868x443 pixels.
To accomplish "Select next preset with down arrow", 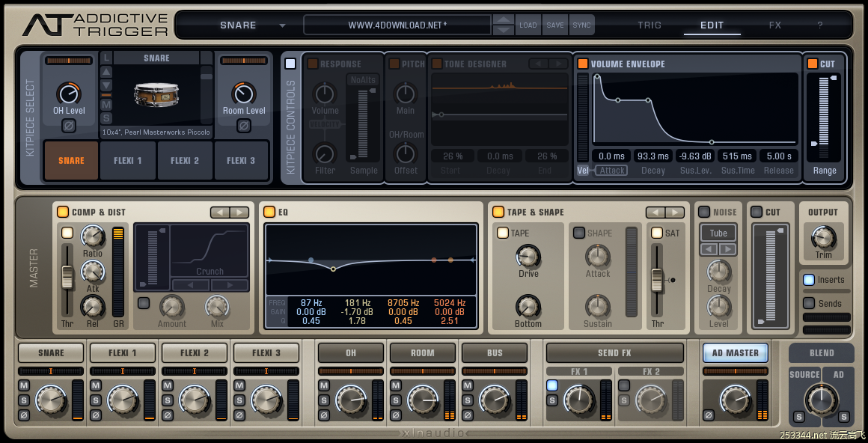I will [x=503, y=30].
